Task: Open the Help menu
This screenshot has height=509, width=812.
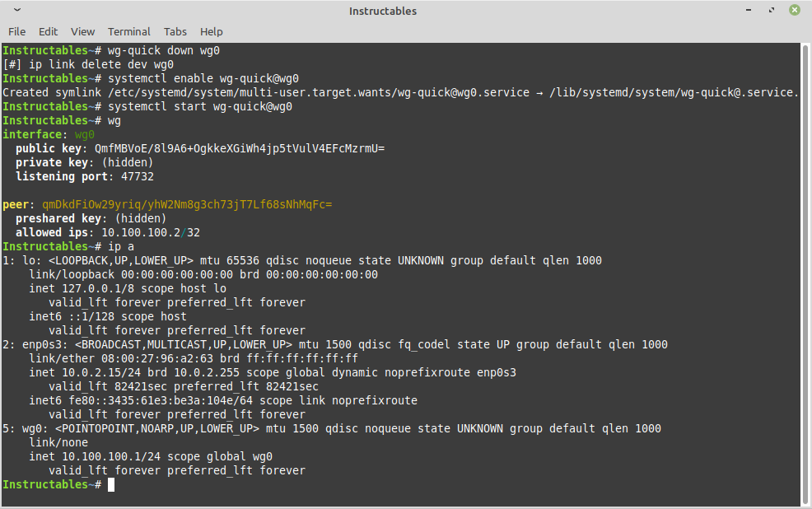Action: click(x=211, y=31)
